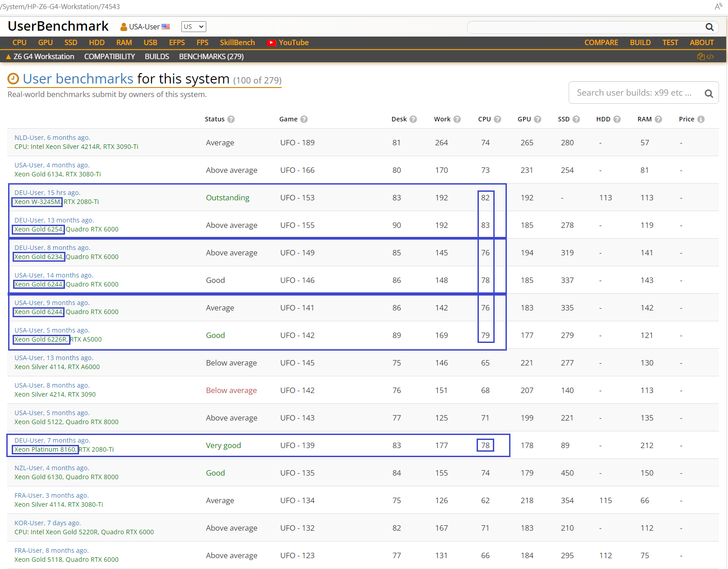Switch to the BENCHMARKS (279) tab

coord(211,56)
